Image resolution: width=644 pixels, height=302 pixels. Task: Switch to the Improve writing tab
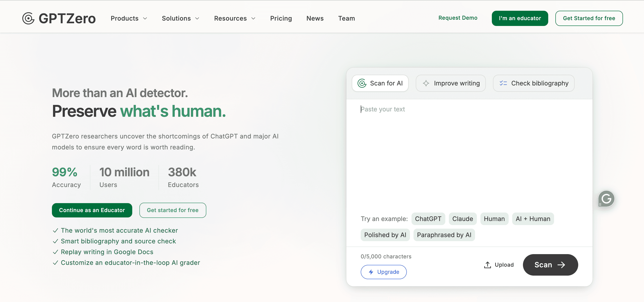point(450,83)
